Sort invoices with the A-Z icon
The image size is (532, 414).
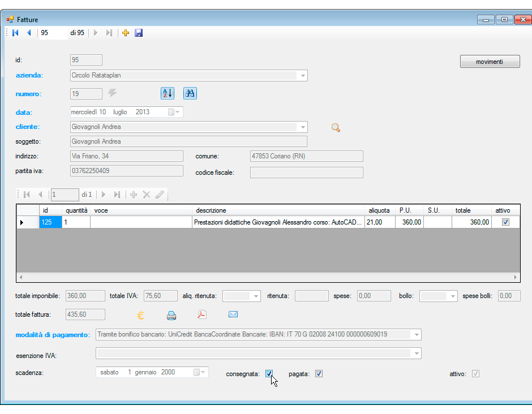(168, 93)
